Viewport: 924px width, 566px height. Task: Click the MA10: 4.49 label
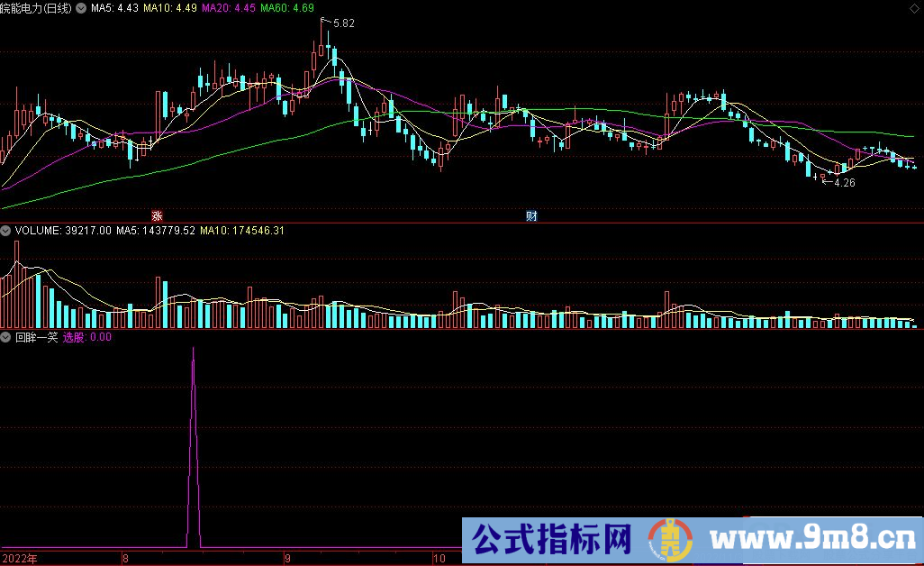pos(169,8)
